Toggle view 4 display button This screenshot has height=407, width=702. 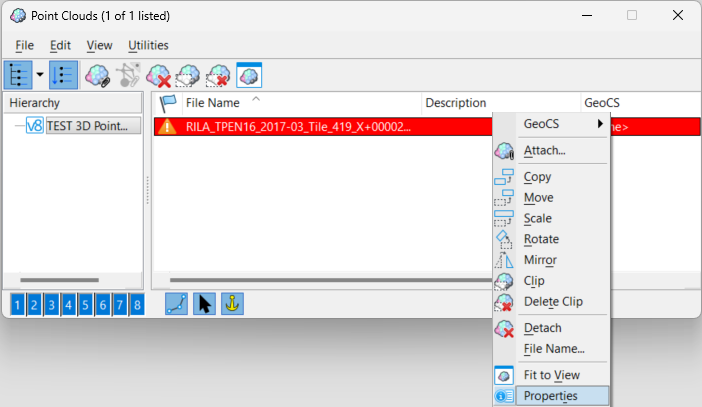[68, 305]
